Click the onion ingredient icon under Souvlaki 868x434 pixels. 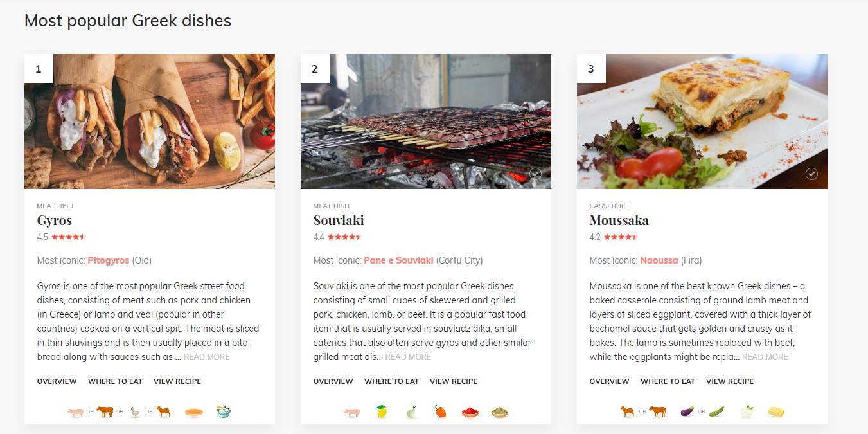click(x=412, y=412)
